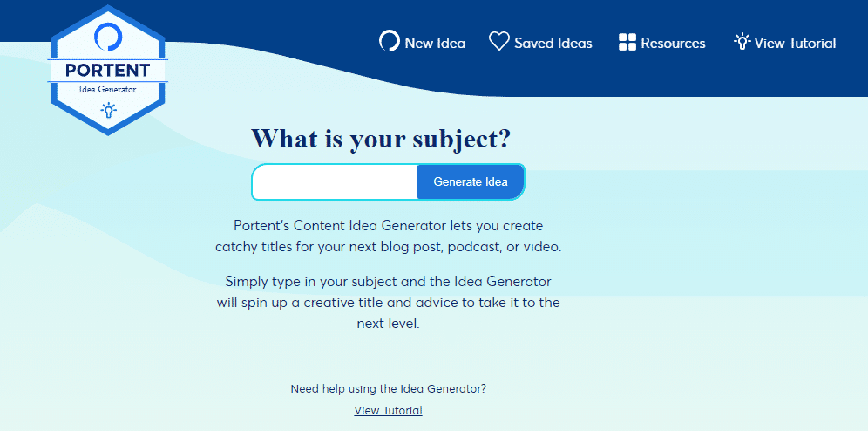Click the blue ring icon in Portent badge

point(108,38)
